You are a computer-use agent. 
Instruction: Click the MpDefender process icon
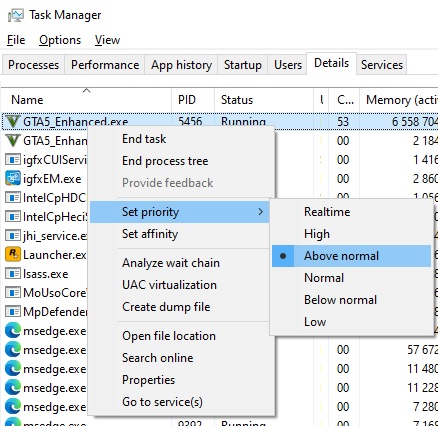(x=13, y=312)
